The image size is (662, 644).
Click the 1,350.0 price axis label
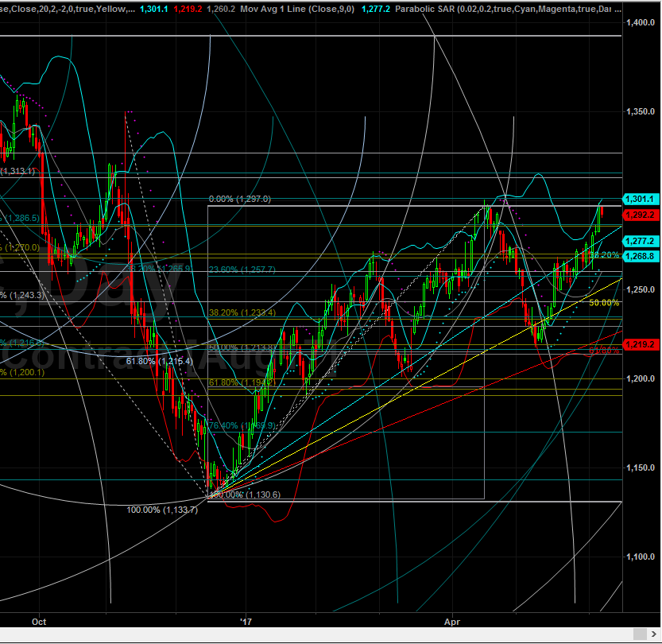pos(641,112)
